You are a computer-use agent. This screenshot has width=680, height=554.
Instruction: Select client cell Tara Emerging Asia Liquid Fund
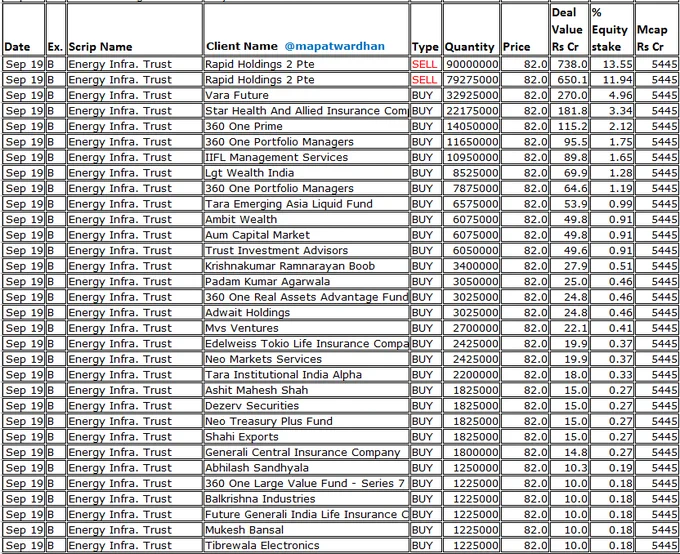click(x=306, y=204)
